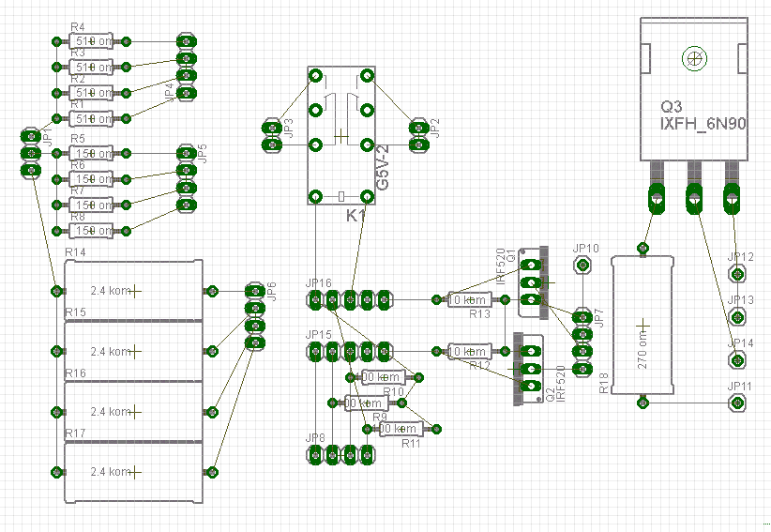Select the R11 resistor label
This screenshot has width=771, height=532.
pyautogui.click(x=412, y=444)
